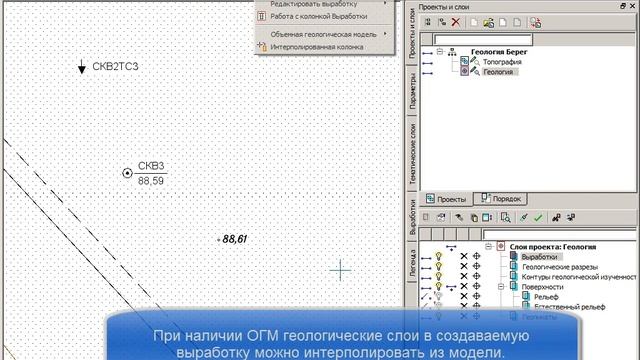
Task: Switch to the Порядок tab
Action: [501, 199]
